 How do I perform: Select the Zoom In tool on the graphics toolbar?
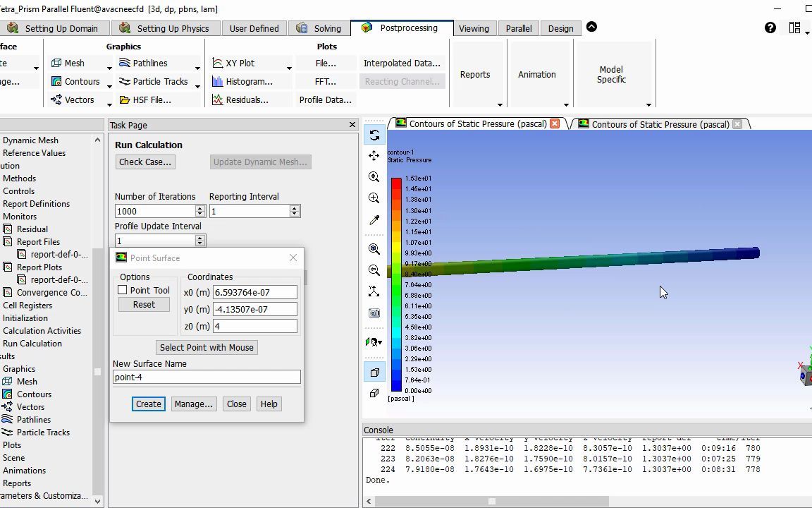click(374, 198)
